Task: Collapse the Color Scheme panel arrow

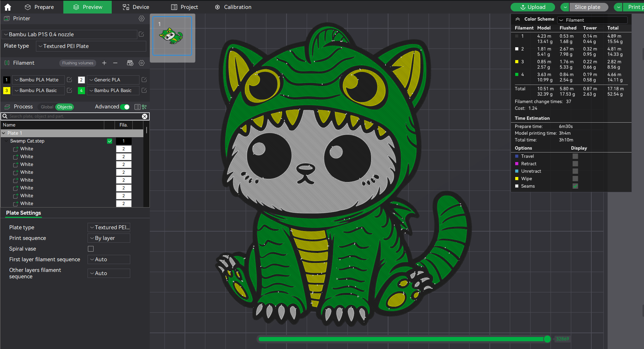Action: pyautogui.click(x=518, y=19)
